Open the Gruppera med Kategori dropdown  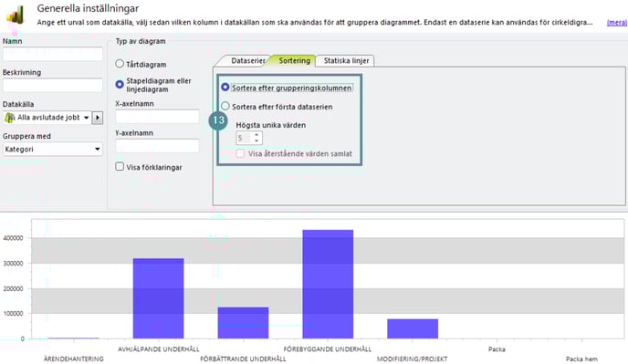pyautogui.click(x=52, y=150)
